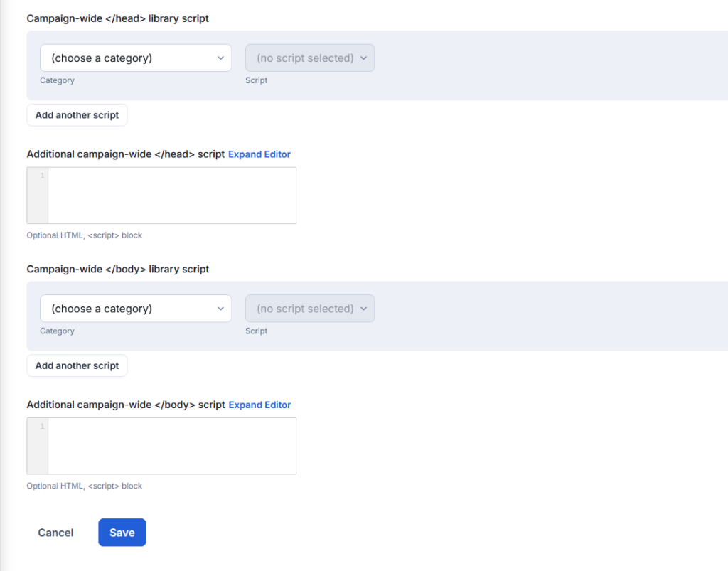Save the campaign script settings
Screen dimensions: 728x571
pos(122,533)
